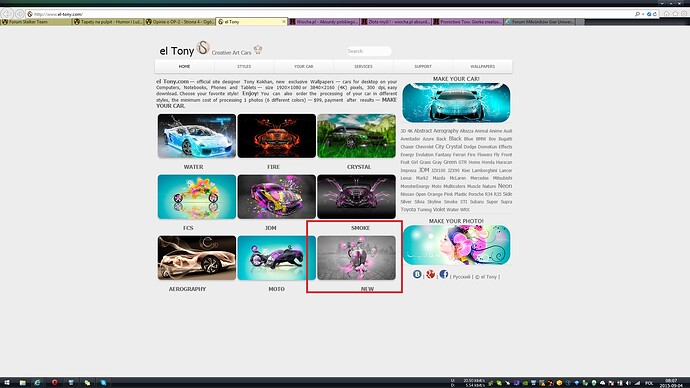Click the site Search input field
The height and width of the screenshot is (388, 690).
click(x=369, y=51)
